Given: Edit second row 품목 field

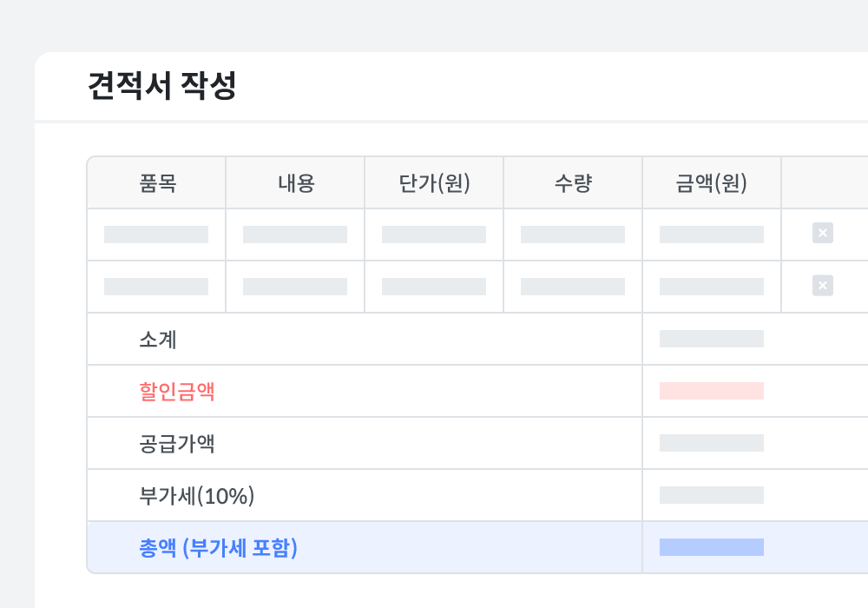Looking at the screenshot, I should click(156, 287).
